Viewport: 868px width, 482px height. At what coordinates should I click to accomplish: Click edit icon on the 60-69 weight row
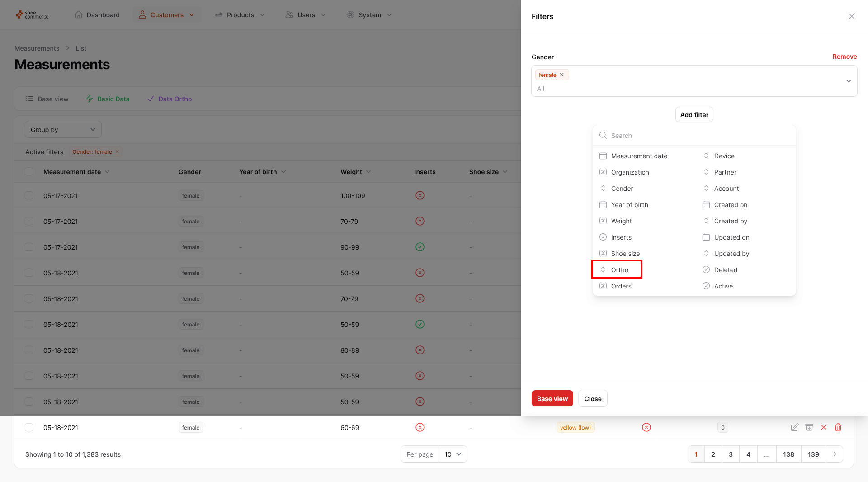pos(794,427)
